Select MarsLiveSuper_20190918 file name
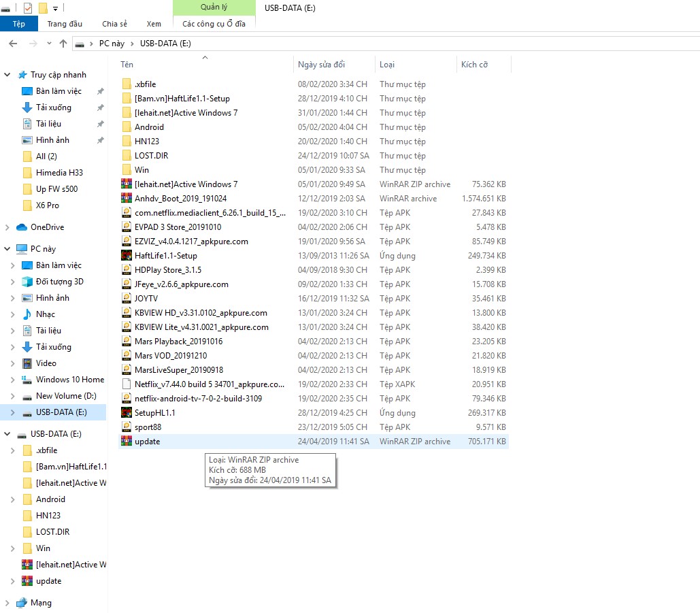Viewport: 700px width, 613px height. tap(179, 370)
